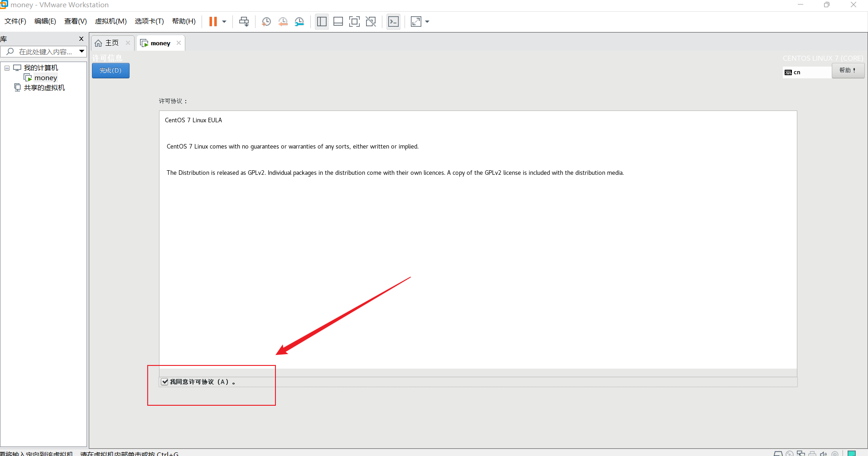Open the 虚拟机(M) menu
The height and width of the screenshot is (456, 868).
111,21
